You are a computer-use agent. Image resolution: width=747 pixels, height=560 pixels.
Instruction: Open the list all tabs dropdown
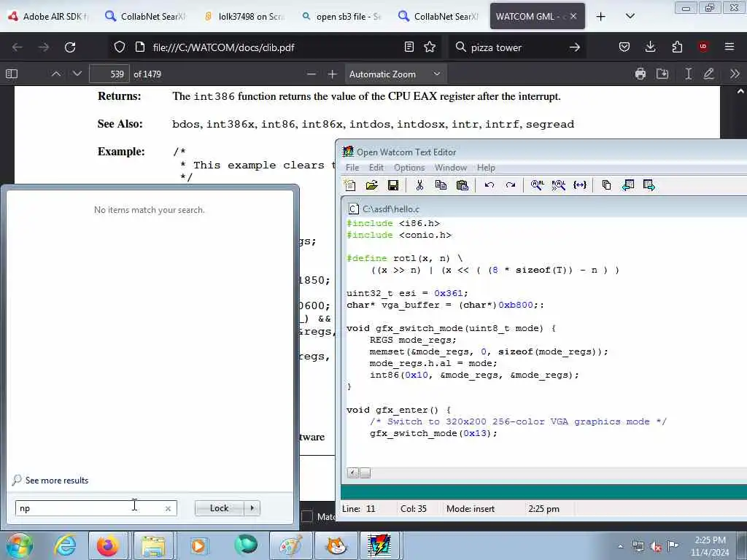tap(630, 16)
